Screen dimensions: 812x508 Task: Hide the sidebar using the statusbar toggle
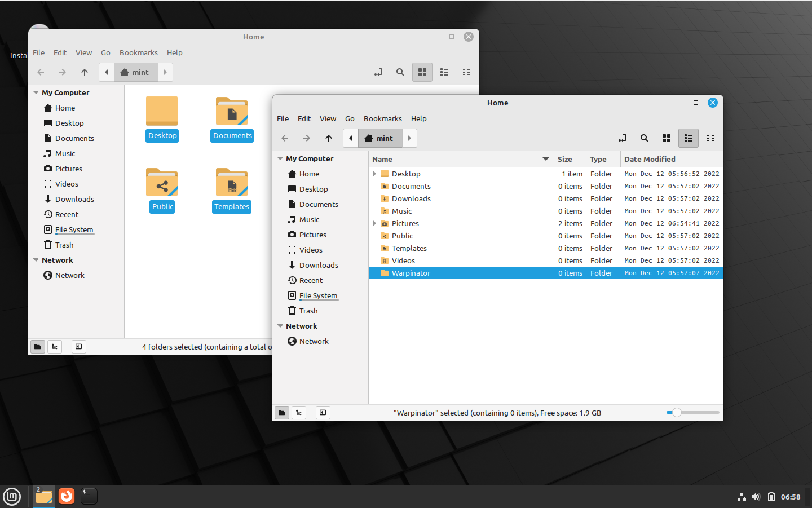(323, 412)
